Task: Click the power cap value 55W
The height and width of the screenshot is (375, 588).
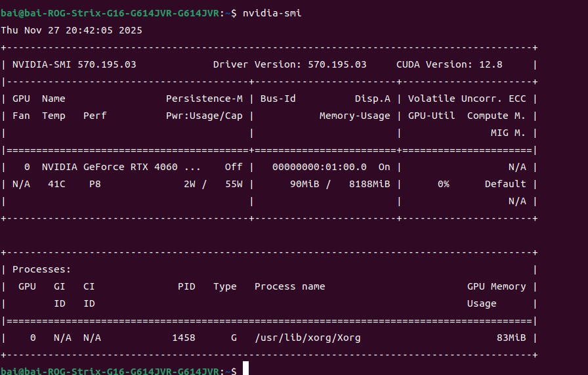Action: click(234, 185)
